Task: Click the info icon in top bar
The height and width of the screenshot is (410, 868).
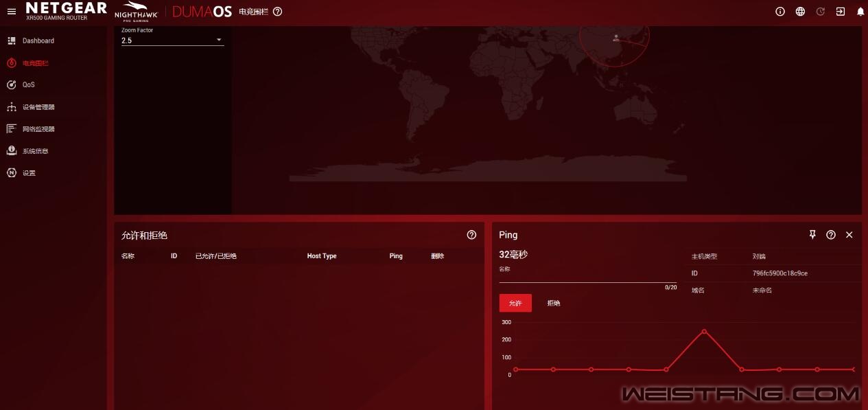Action: tap(779, 12)
